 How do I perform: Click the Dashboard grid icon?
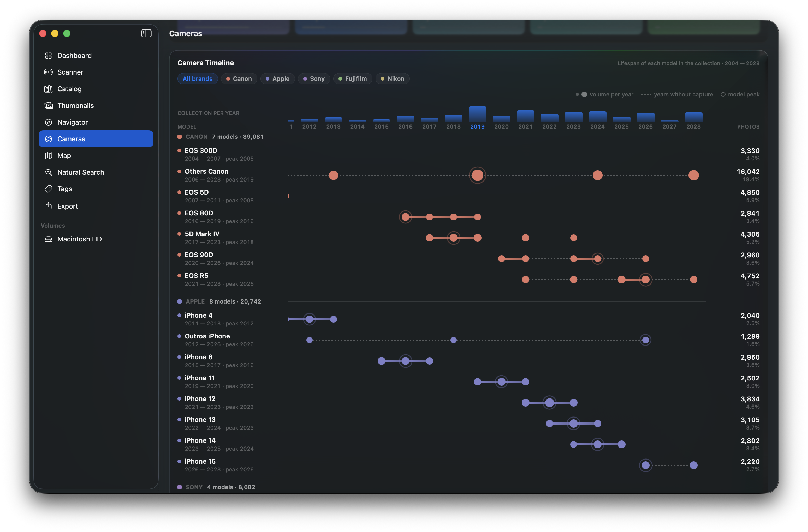click(x=49, y=55)
